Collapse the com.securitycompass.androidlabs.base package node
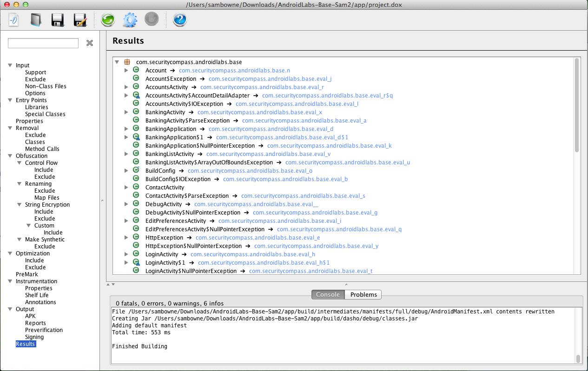Screen dimensions: 588x371 pyautogui.click(x=117, y=62)
